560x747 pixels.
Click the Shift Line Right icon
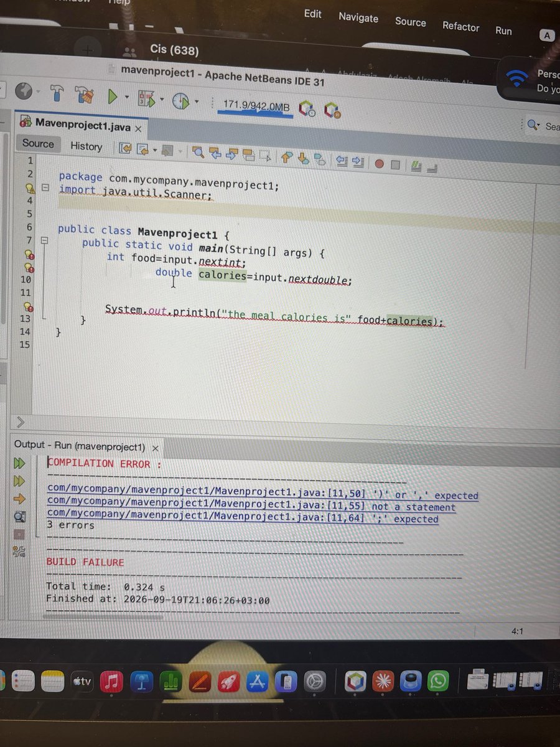tap(357, 162)
